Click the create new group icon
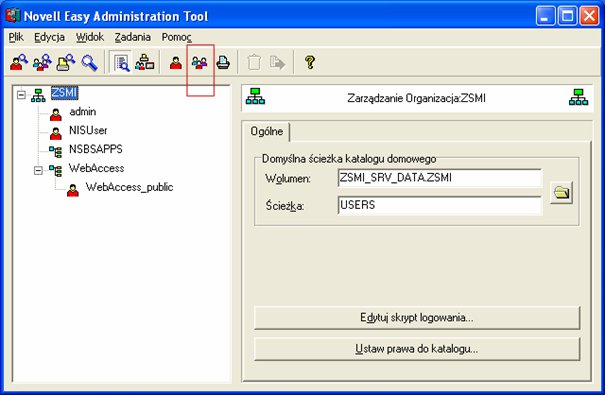The image size is (606, 396). coord(199,63)
